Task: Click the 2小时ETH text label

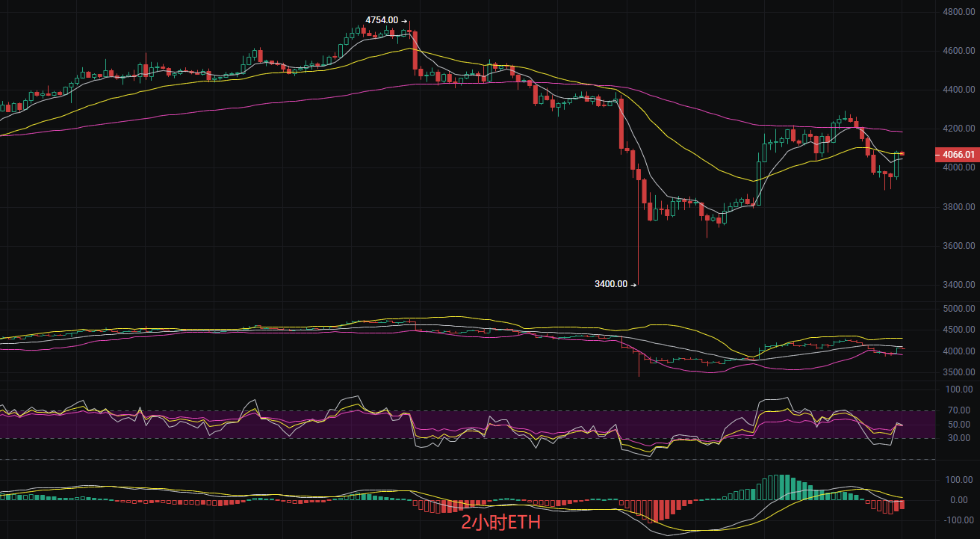Action: point(499,523)
